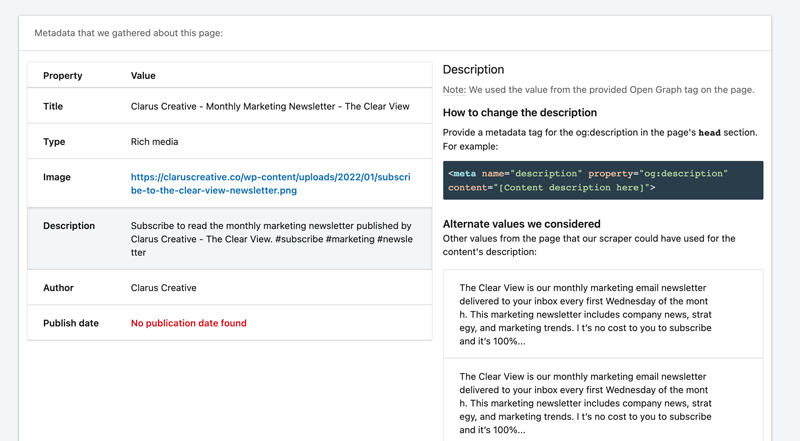The height and width of the screenshot is (441, 800).
Task: Click the Type row showing Rich media
Action: [x=230, y=141]
